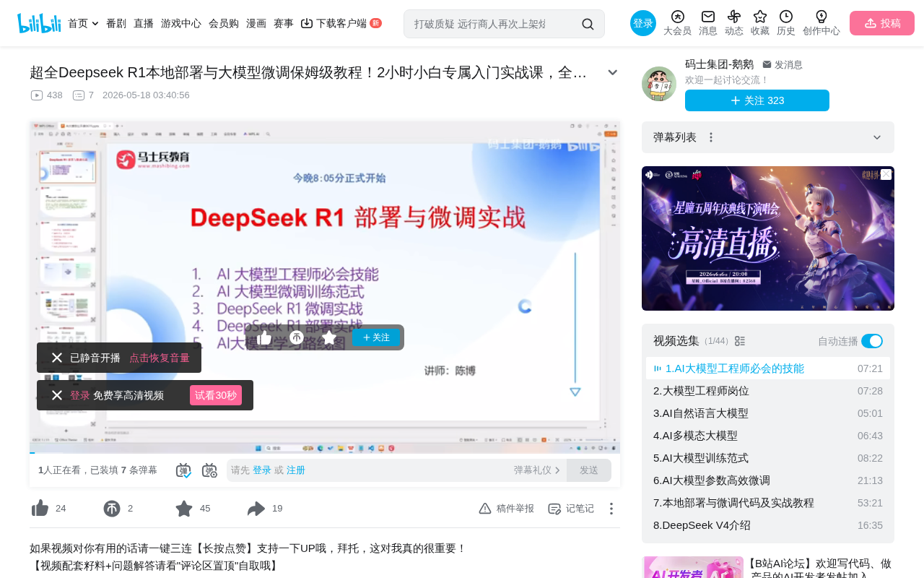This screenshot has height=578, width=924.
Task: Click the 记笔记 note icon
Action: [554, 509]
